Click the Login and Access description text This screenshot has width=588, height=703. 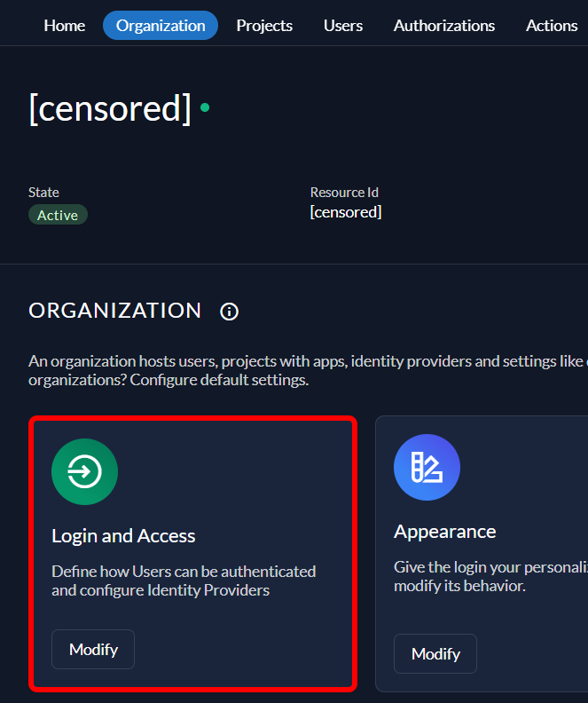click(184, 581)
